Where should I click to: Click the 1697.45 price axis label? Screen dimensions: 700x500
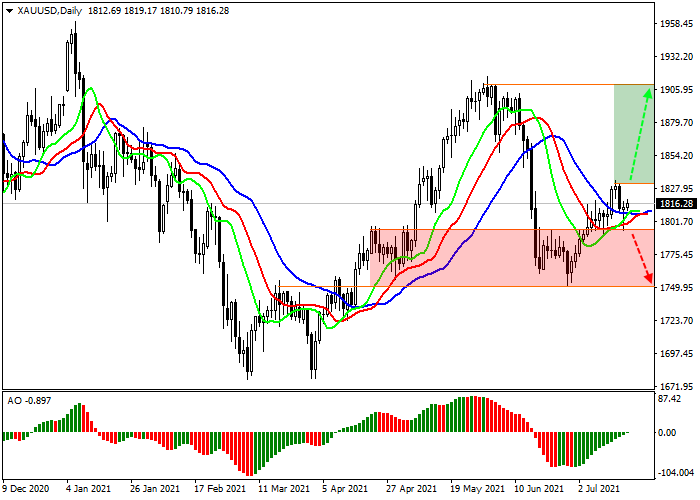[676, 354]
